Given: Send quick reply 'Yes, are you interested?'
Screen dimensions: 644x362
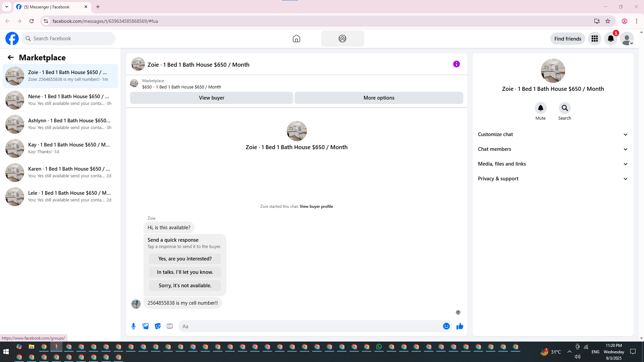Looking at the screenshot, I should pos(185,259).
